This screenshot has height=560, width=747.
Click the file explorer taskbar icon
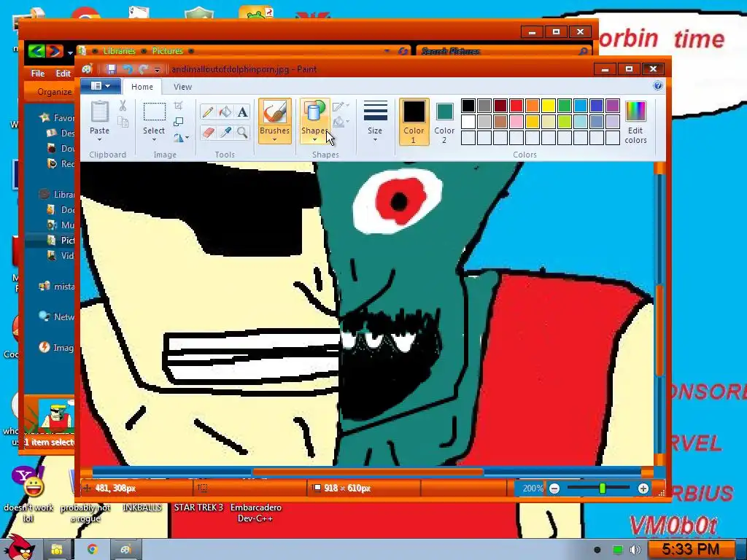pos(57,550)
